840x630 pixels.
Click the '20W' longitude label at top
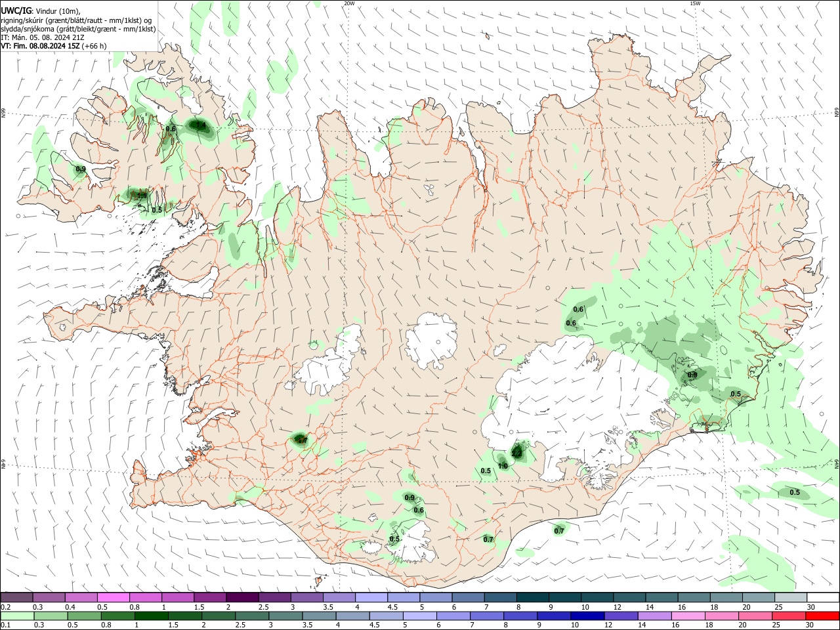349,3
